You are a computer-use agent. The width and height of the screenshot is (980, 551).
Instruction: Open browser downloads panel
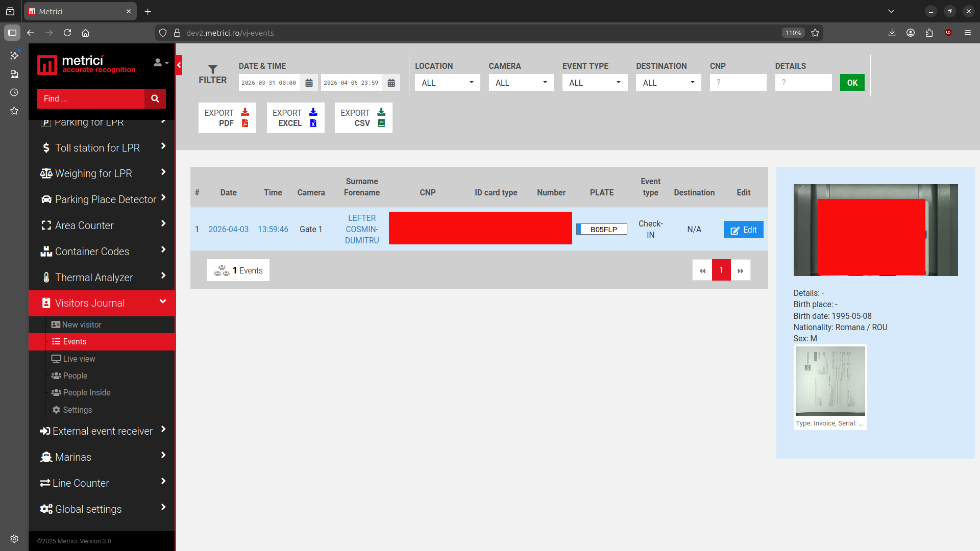tap(892, 33)
